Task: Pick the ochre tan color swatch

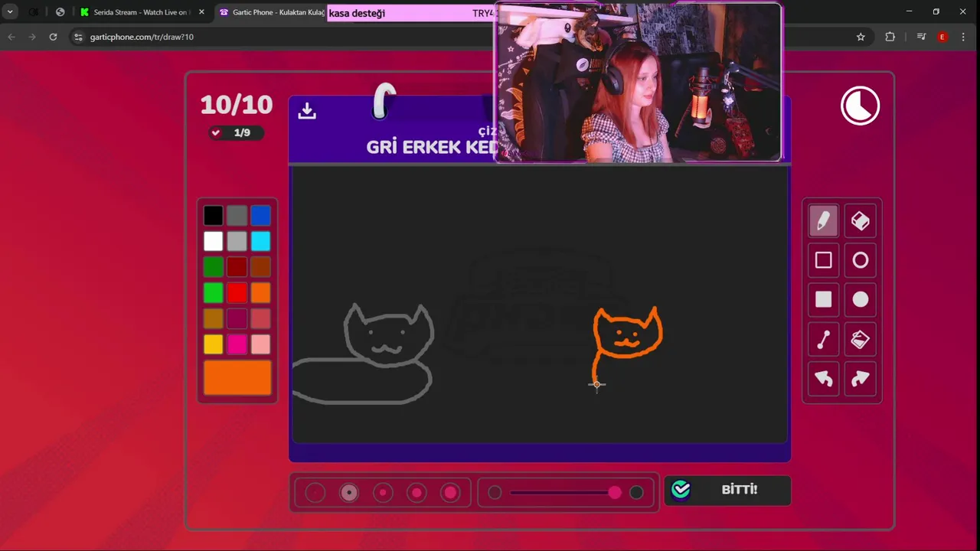Action: pyautogui.click(x=214, y=318)
